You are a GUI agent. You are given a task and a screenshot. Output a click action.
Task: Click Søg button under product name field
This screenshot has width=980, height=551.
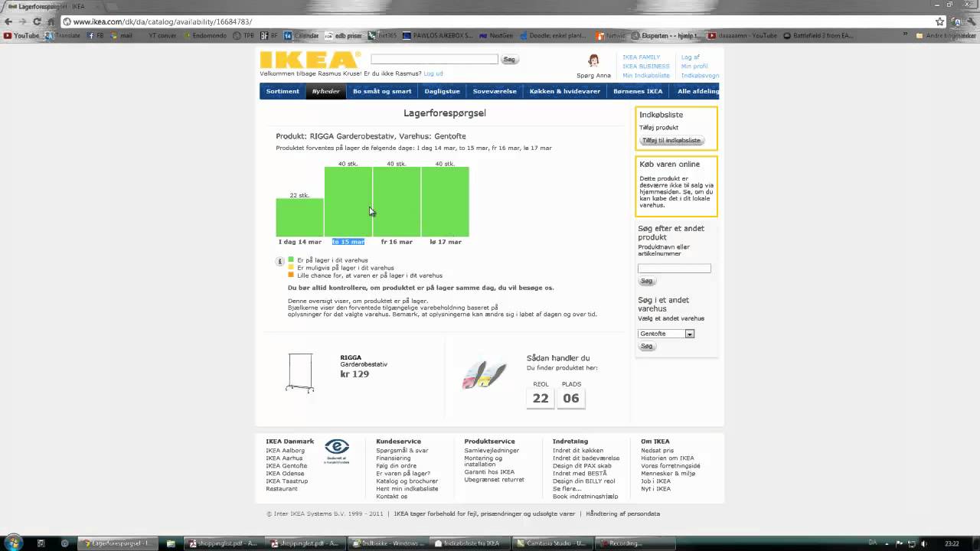coord(647,281)
